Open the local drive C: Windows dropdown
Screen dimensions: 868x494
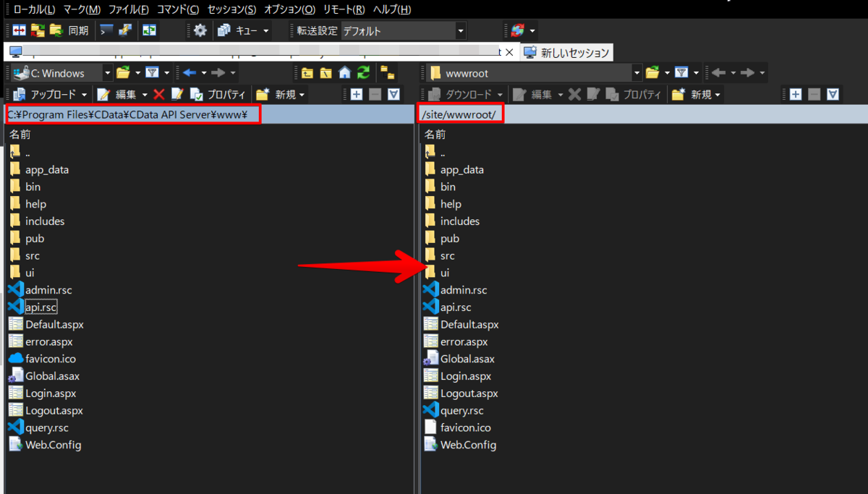pyautogui.click(x=108, y=73)
